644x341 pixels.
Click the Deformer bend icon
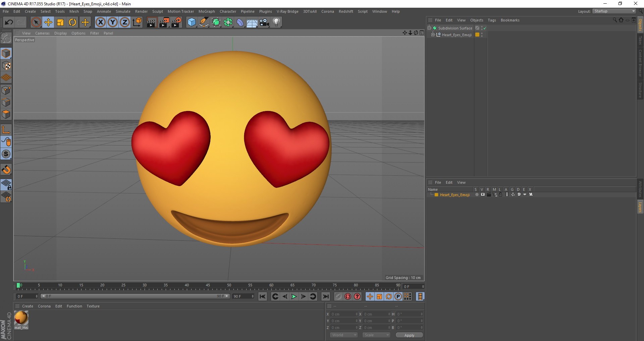coord(240,22)
